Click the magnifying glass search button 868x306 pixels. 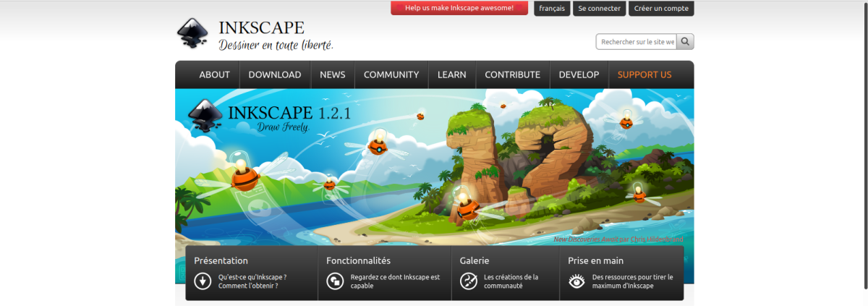[x=685, y=42]
